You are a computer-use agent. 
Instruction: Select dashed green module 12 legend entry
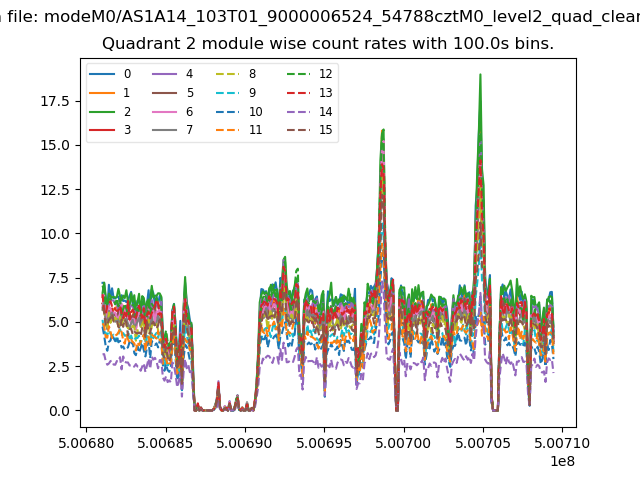(x=300, y=74)
